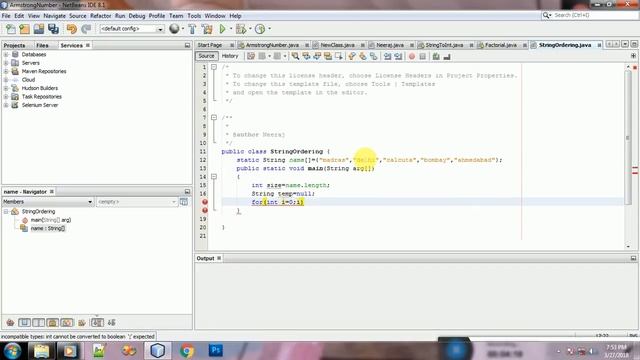Switch to the Start Page tab
This screenshot has width=640, height=360.
point(210,45)
